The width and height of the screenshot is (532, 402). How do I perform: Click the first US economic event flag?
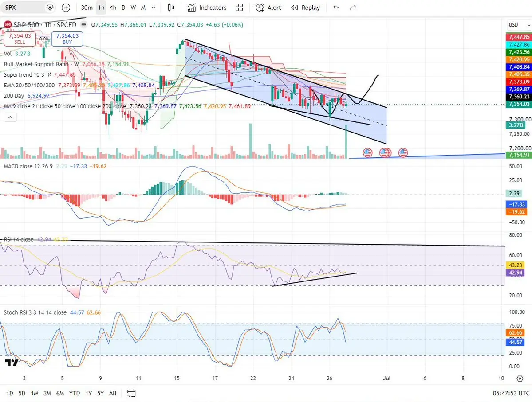point(367,153)
